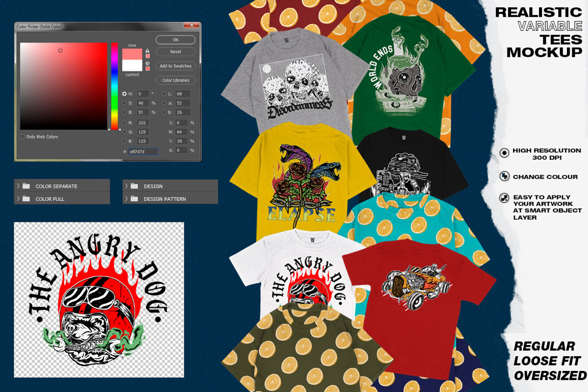Screen dimensions: 588x392
Task: Click the gamut-corrected swatch below the warning
Action: tap(147, 56)
